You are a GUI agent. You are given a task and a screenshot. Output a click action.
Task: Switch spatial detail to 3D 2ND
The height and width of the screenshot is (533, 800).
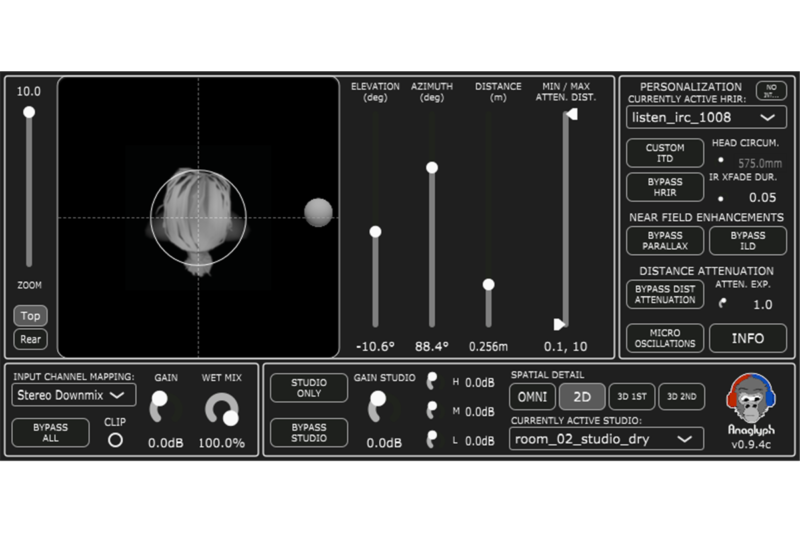click(680, 396)
